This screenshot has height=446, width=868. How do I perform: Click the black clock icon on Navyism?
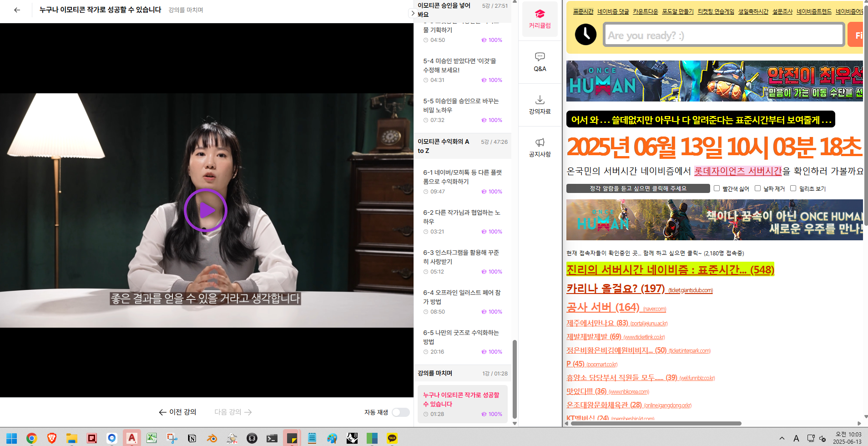585,34
